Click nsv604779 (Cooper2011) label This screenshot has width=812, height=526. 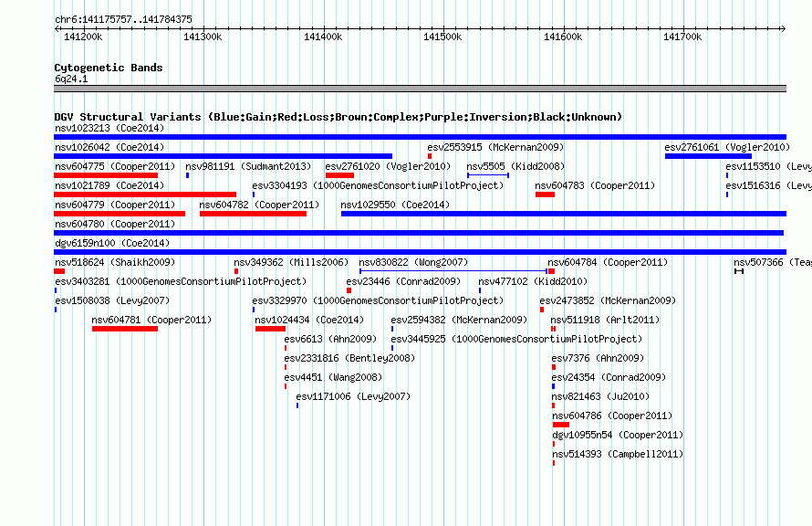pyautogui.click(x=115, y=205)
